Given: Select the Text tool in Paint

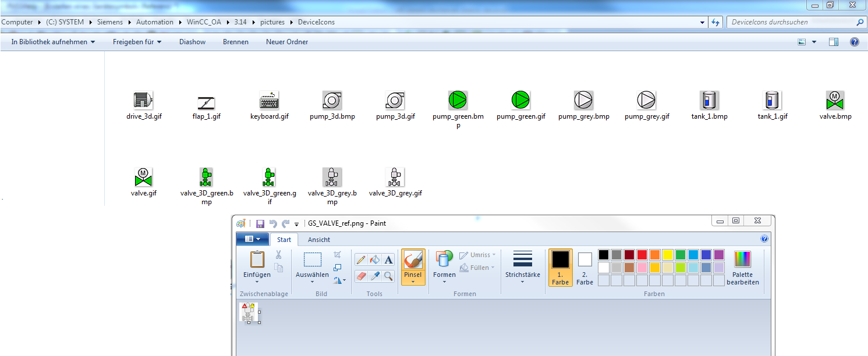Looking at the screenshot, I should pyautogui.click(x=388, y=259).
